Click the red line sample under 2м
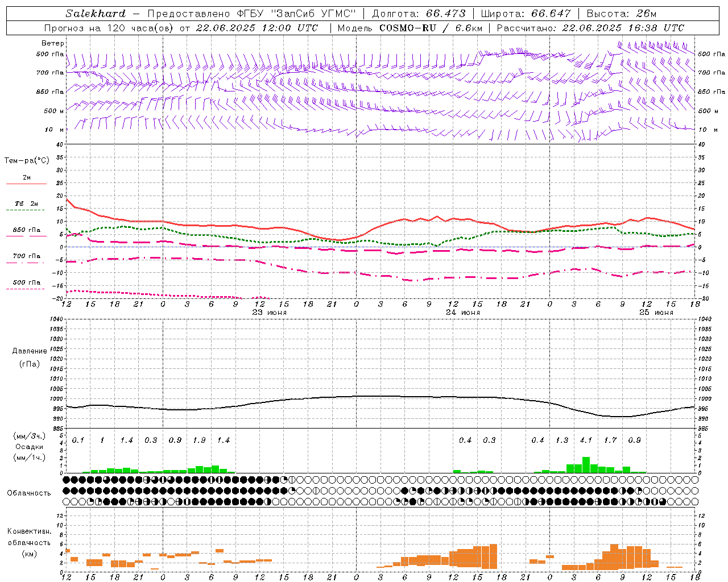 pyautogui.click(x=26, y=184)
